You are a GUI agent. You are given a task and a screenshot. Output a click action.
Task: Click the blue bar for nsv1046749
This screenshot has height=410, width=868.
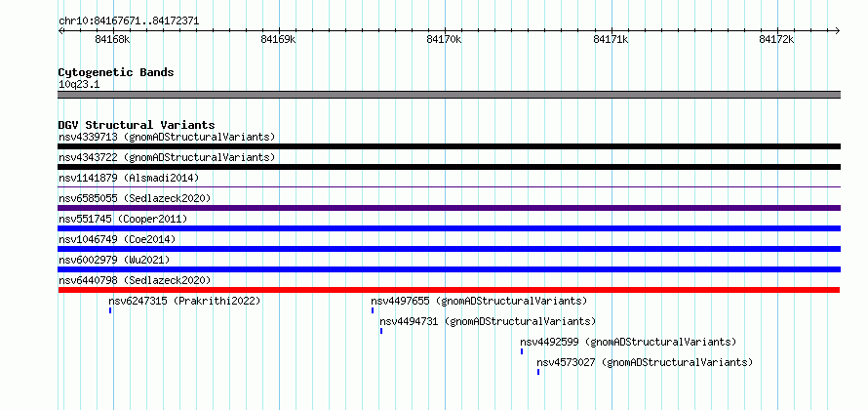[449, 249]
